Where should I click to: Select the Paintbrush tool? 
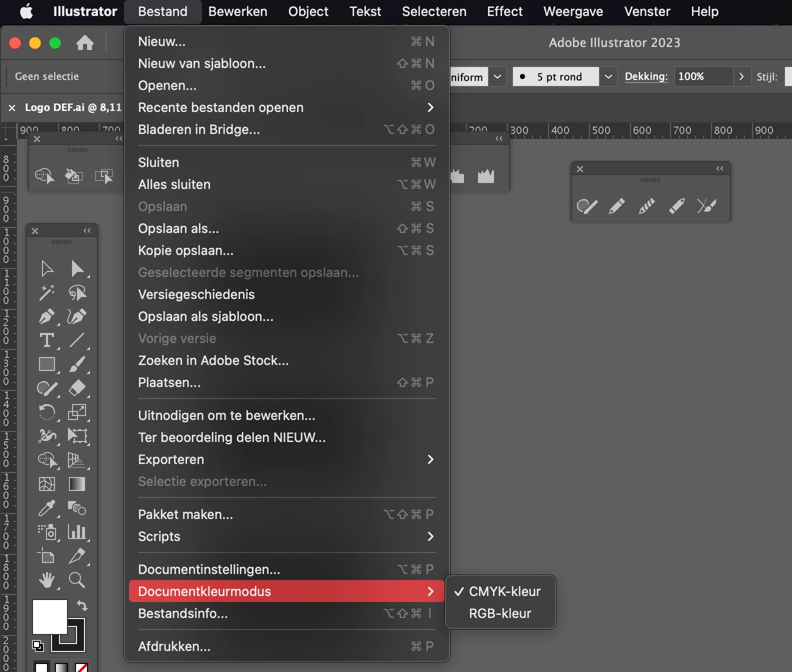coord(77,364)
